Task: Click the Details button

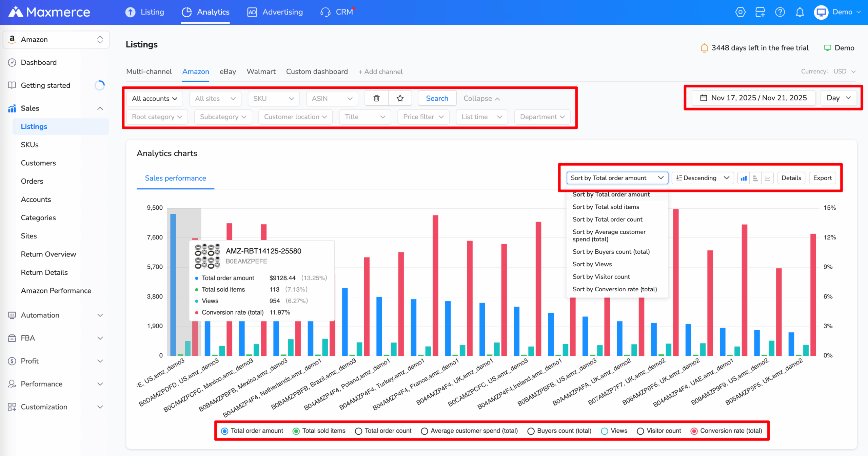Action: tap(791, 178)
